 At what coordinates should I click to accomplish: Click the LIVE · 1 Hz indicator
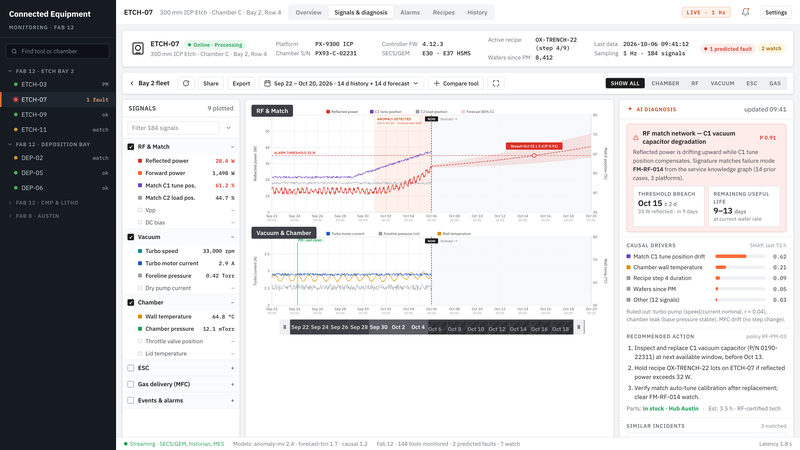(706, 12)
